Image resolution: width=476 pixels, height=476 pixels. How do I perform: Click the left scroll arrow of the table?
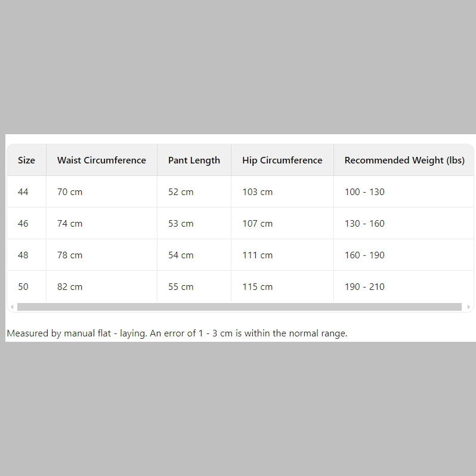pos(12,307)
